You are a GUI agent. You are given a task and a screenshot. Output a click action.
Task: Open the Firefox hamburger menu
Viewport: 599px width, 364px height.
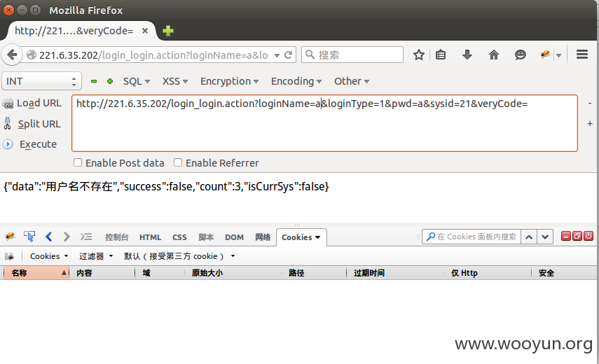coord(581,55)
